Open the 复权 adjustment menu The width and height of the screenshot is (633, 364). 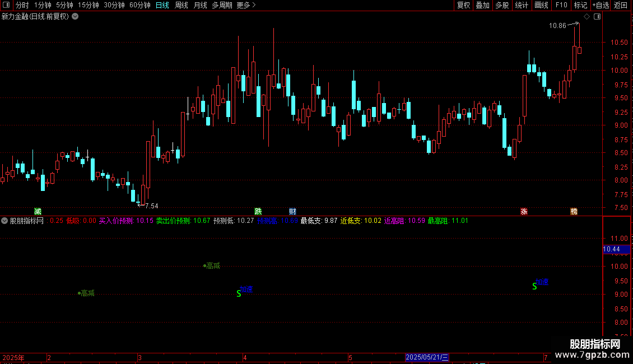[463, 5]
